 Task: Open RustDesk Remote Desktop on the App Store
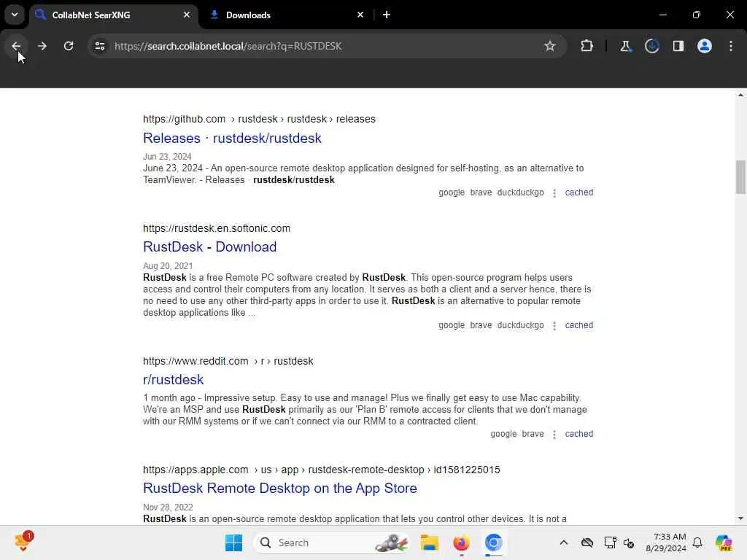[279, 488]
